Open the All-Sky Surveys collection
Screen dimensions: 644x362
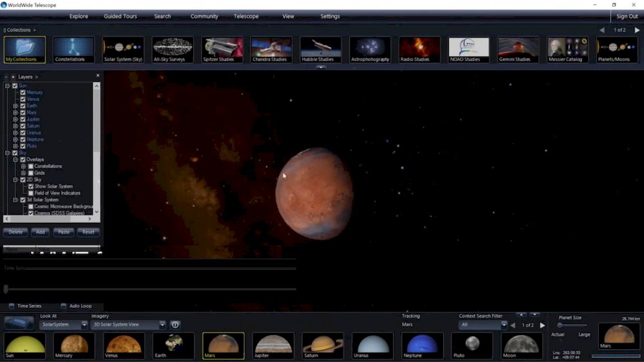pos(173,50)
